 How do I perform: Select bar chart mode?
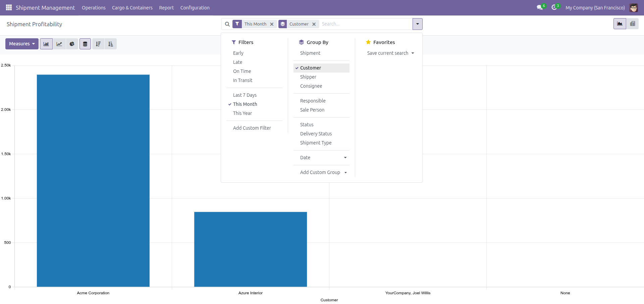[46, 44]
